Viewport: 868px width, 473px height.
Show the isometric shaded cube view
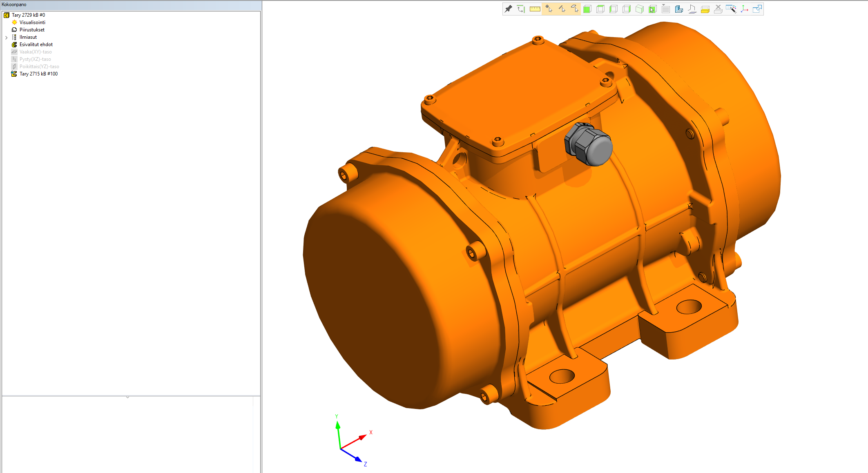pos(639,9)
